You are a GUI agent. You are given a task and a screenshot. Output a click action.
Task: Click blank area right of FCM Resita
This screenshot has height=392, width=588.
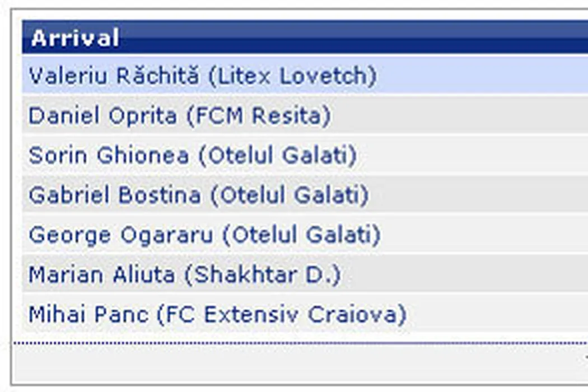(x=459, y=116)
